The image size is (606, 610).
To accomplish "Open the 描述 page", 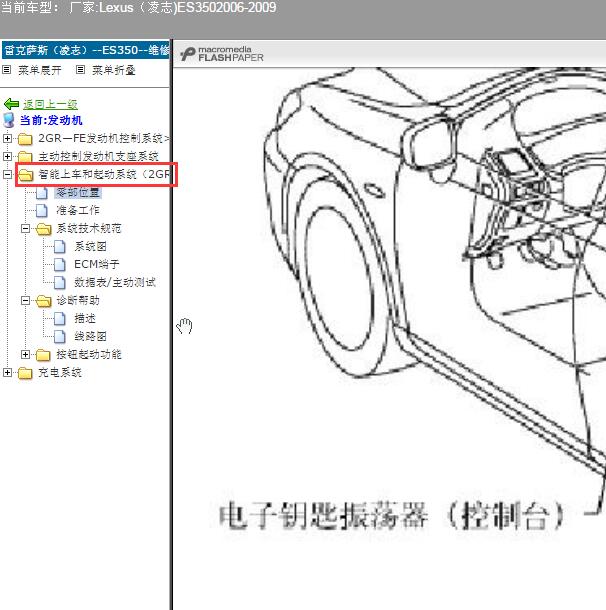I will [85, 318].
